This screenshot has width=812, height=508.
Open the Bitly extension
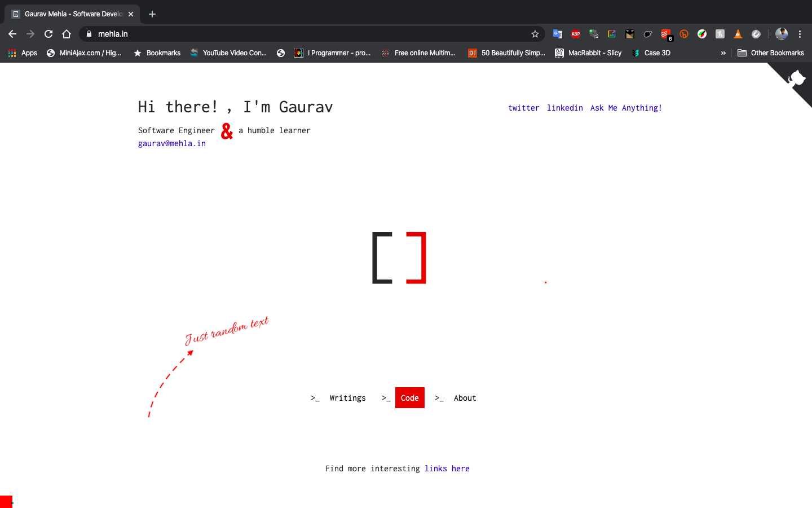[x=684, y=34]
